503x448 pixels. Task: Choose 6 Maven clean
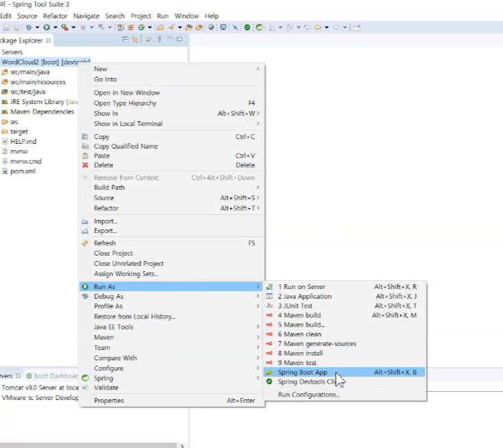point(345,334)
